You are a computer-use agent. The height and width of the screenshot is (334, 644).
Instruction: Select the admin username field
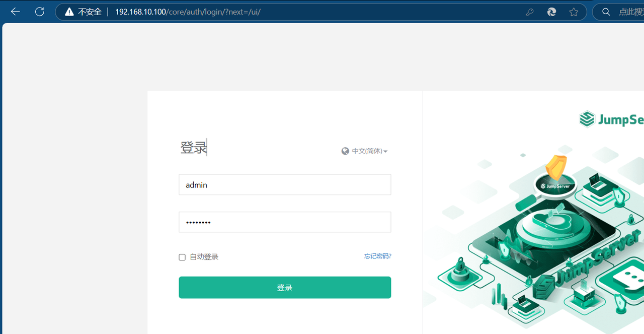point(285,184)
